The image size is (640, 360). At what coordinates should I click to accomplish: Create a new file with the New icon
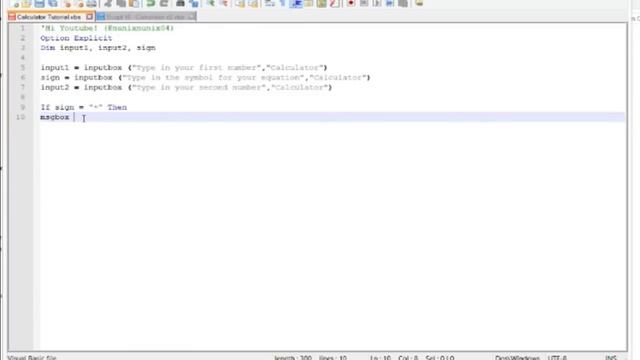(15, 3)
